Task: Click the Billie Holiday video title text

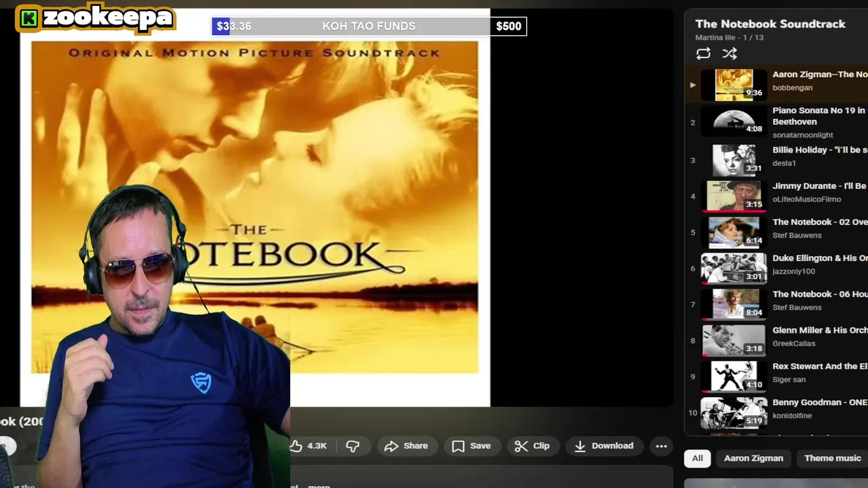Action: point(820,150)
